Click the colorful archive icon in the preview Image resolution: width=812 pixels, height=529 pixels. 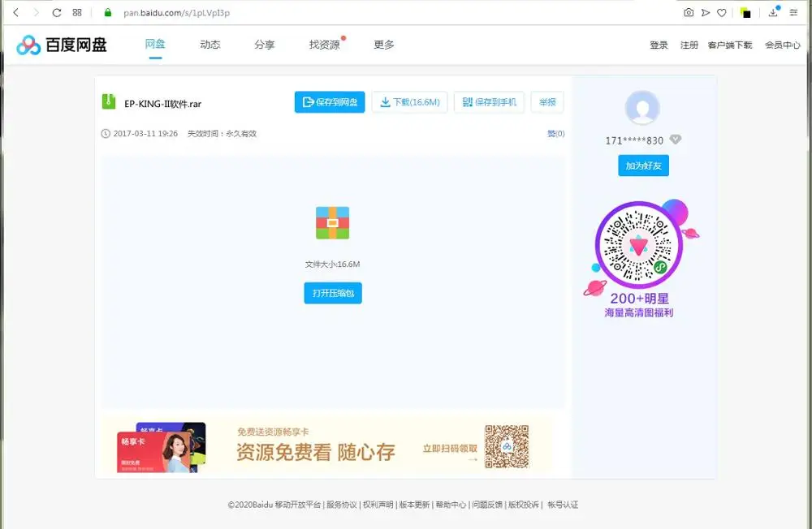(x=332, y=222)
